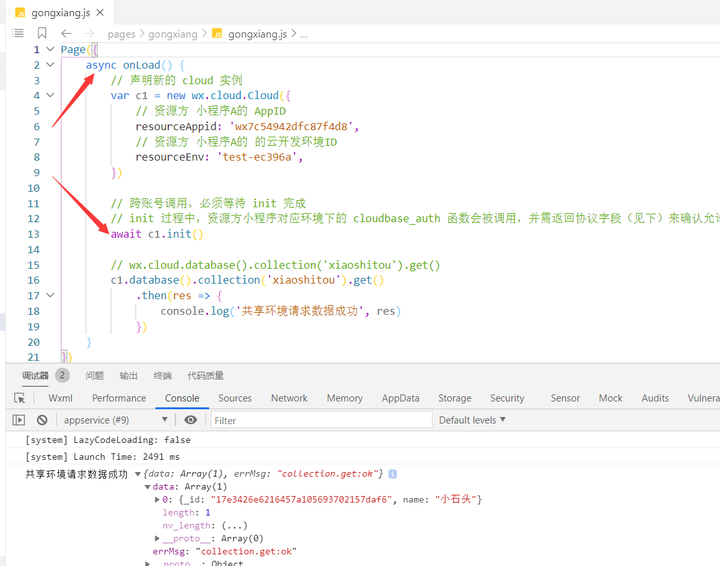Viewport: 720px width, 566px height.
Task: Go forward with the right arrow icon
Action: [89, 34]
